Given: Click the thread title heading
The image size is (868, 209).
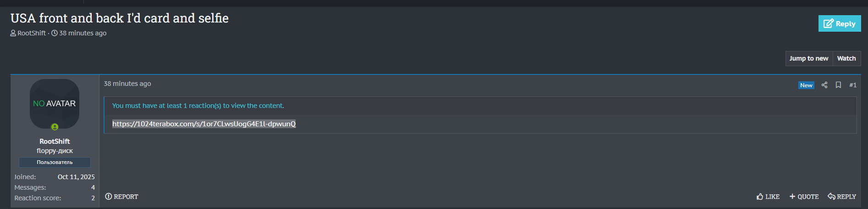Looking at the screenshot, I should 120,18.
